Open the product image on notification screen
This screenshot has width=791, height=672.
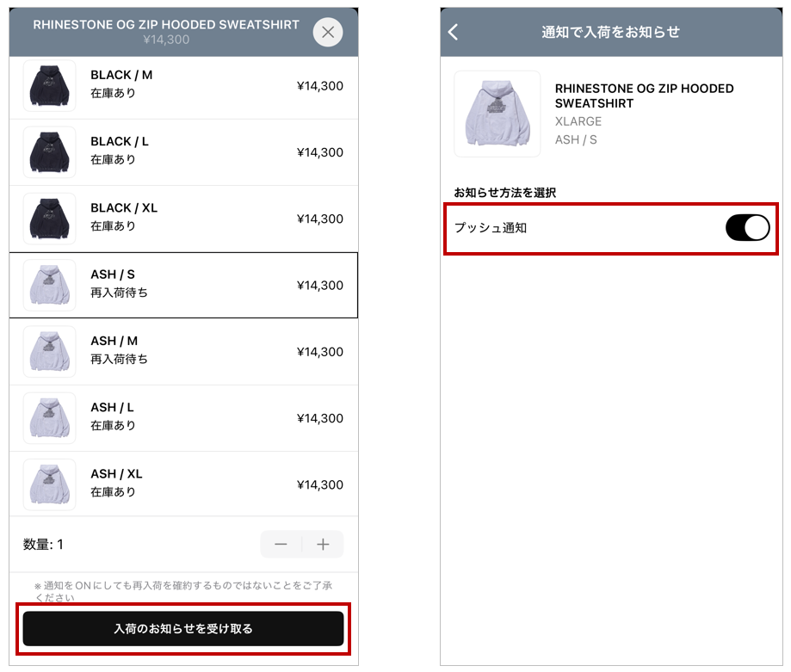pos(497,114)
